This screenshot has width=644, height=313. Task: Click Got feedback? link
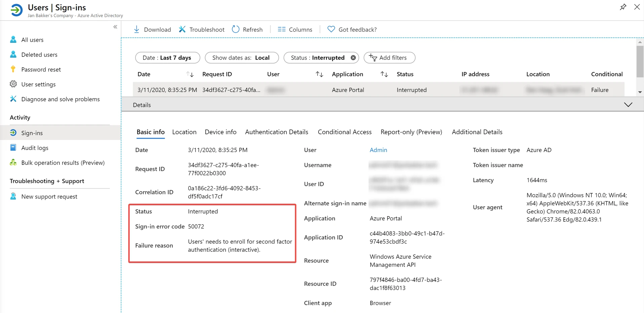click(358, 30)
